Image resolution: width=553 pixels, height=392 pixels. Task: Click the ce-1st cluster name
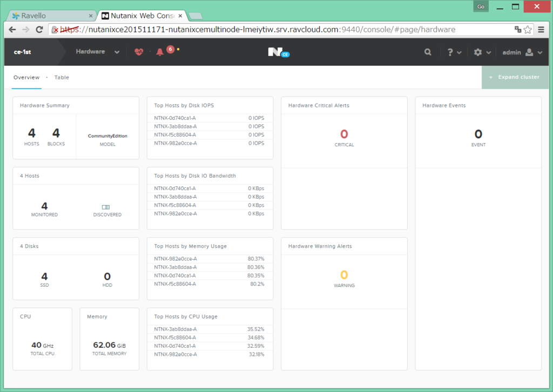click(x=22, y=52)
